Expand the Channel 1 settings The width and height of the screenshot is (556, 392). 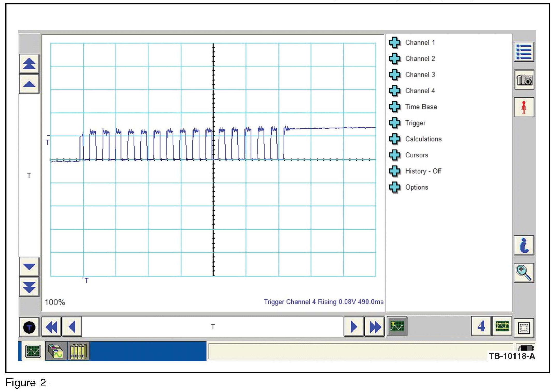420,42
